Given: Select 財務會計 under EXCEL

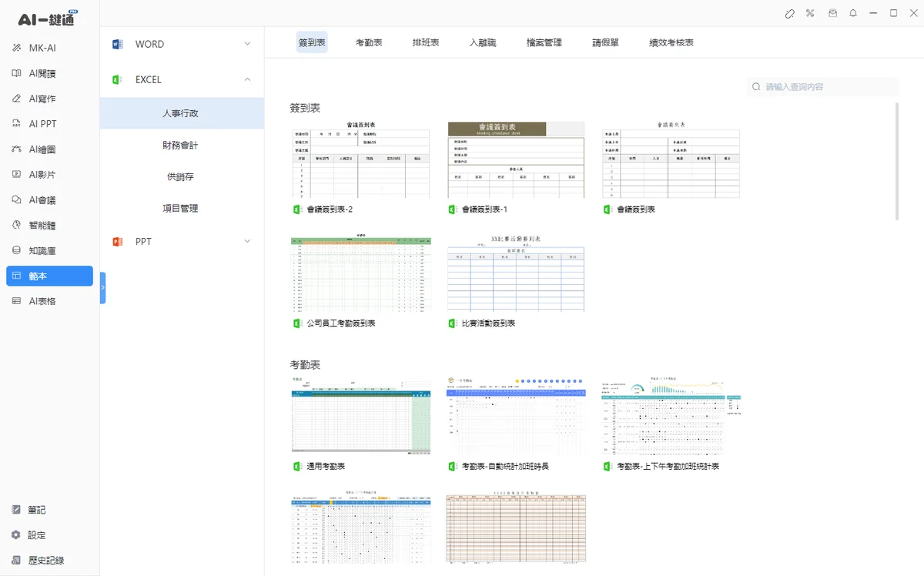Looking at the screenshot, I should [182, 145].
